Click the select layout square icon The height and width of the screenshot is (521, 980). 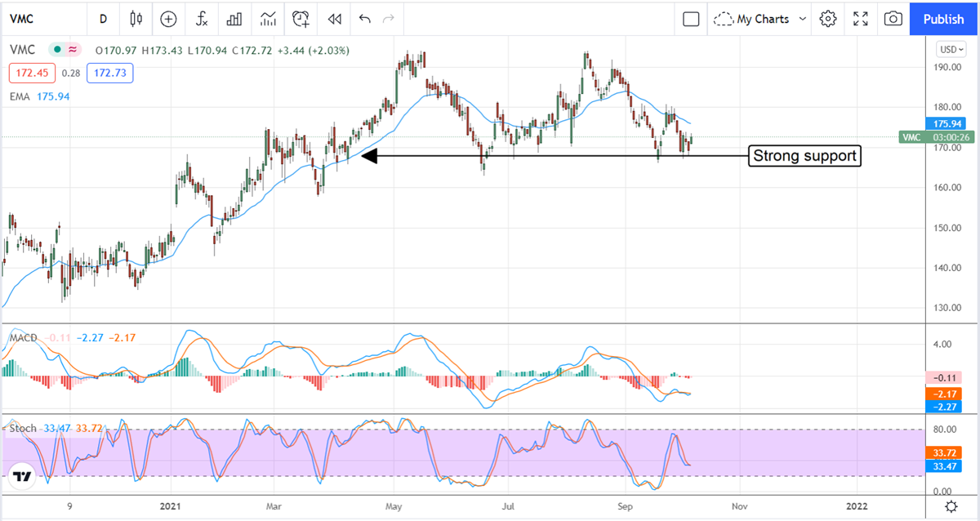[x=691, y=18]
